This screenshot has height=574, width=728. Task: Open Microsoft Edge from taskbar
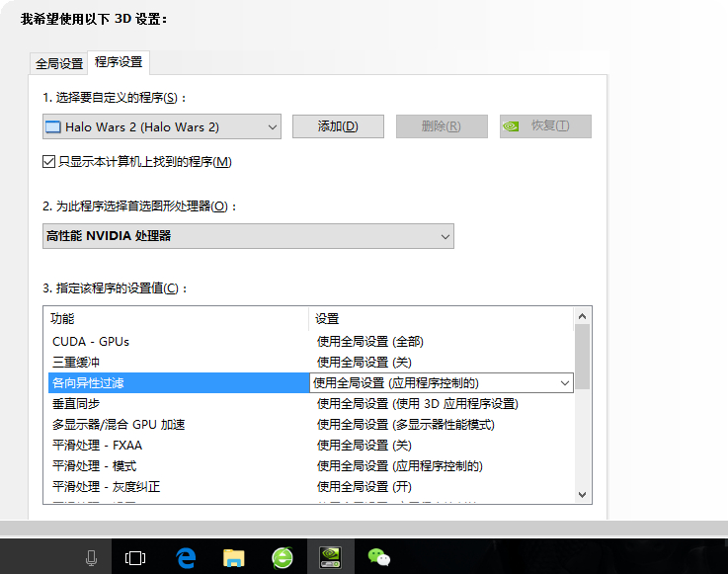pos(186,557)
